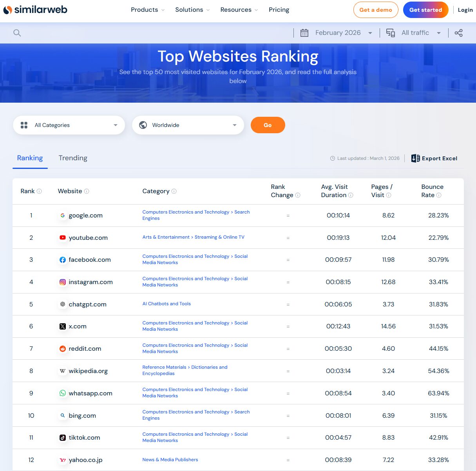Open the Worldwide location dropdown
This screenshot has width=476, height=471.
pos(188,125)
